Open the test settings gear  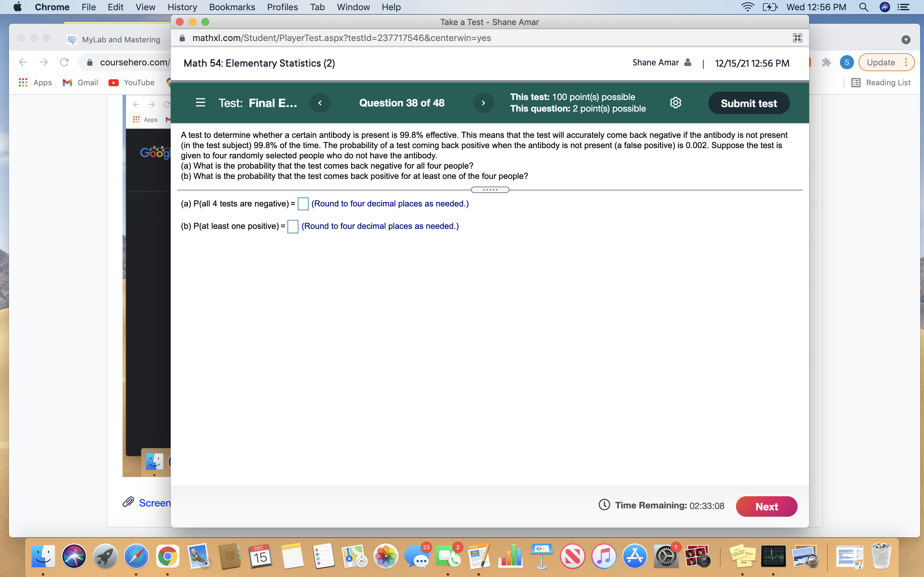pyautogui.click(x=675, y=102)
